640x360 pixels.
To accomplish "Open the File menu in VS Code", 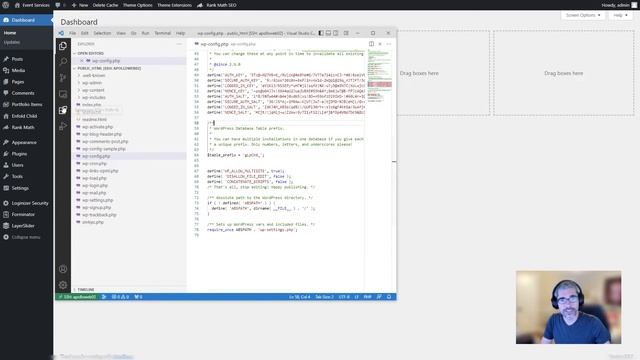I will point(72,33).
